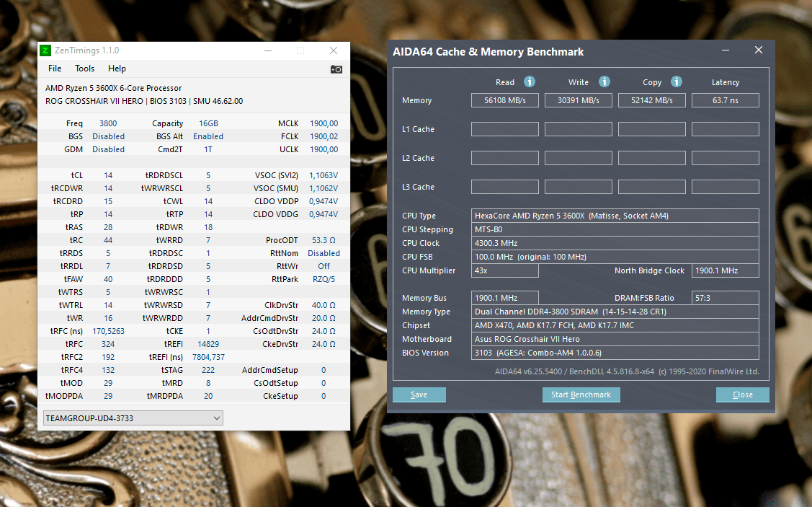The image size is (812, 507).
Task: Click the tRDWR value 18
Action: point(208,227)
